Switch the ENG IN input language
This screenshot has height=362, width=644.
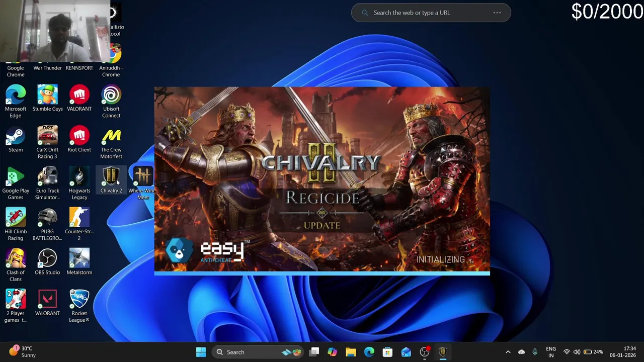point(551,352)
